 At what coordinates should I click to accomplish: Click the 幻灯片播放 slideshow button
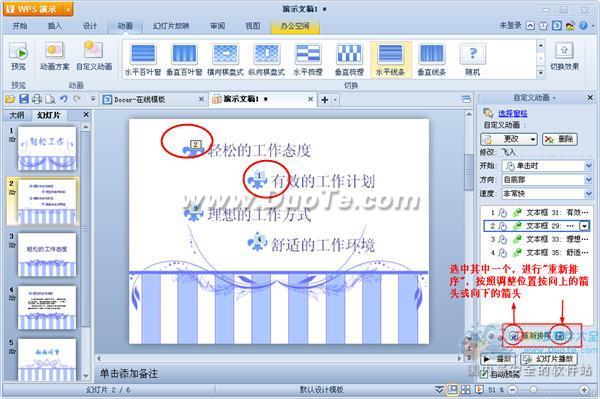[x=549, y=359]
